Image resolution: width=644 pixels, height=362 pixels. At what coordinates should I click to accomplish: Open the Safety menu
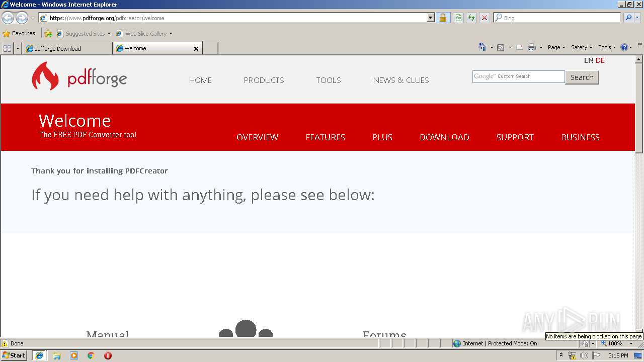pos(581,47)
